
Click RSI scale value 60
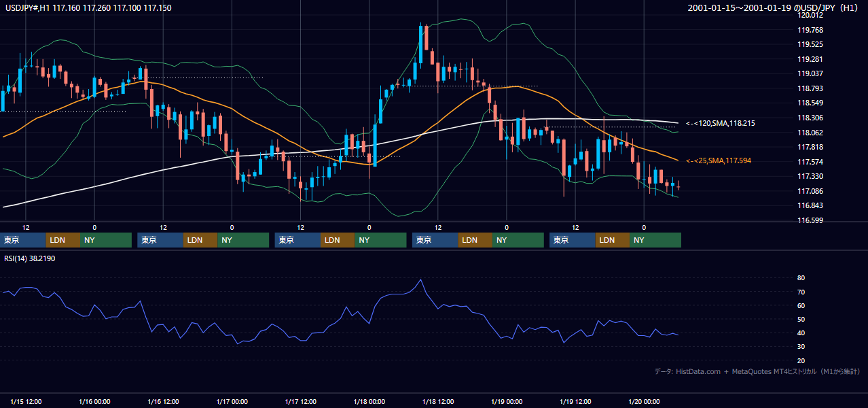801,305
